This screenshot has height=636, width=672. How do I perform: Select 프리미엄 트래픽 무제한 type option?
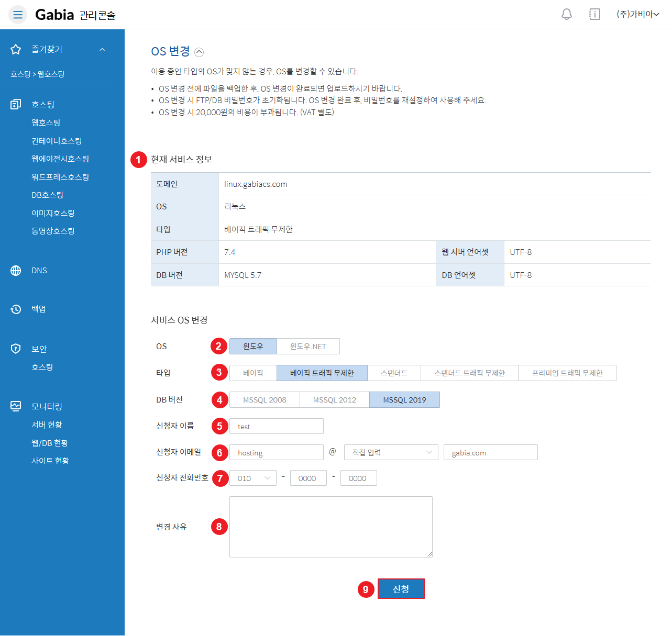567,373
